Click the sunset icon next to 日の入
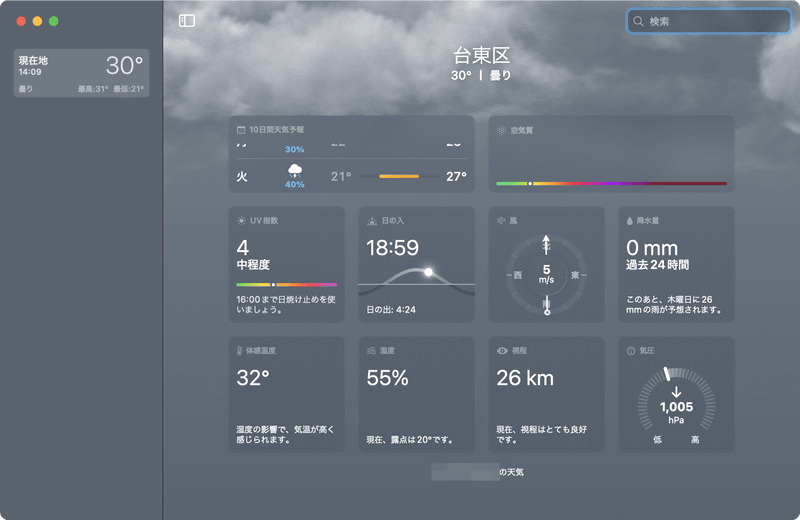800x520 pixels. coord(372,220)
